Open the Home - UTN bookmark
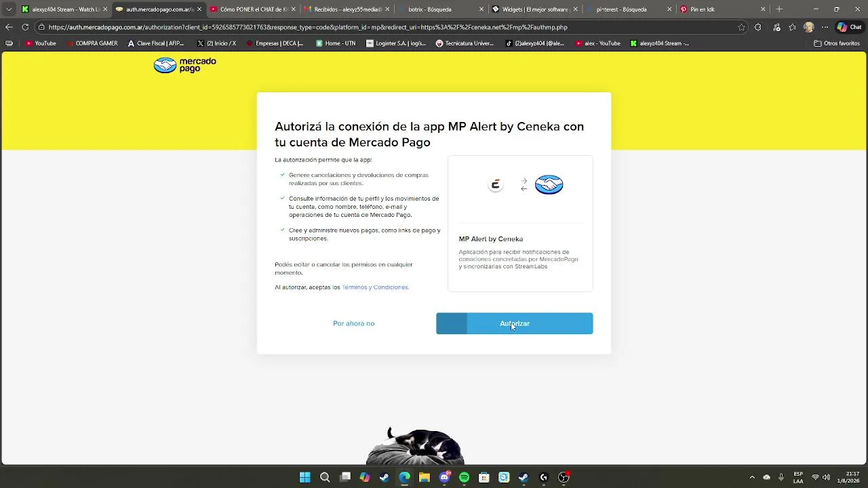Viewport: 868px width, 488px height. pyautogui.click(x=336, y=43)
